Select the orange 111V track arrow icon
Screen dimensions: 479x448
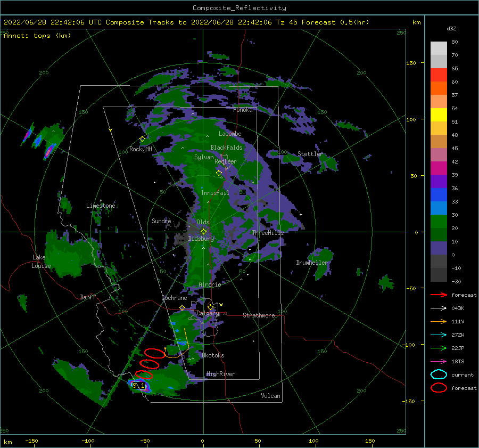[x=439, y=321]
